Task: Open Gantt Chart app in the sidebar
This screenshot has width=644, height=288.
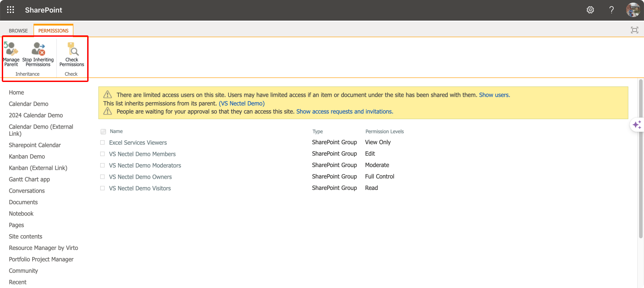Action: [30, 179]
